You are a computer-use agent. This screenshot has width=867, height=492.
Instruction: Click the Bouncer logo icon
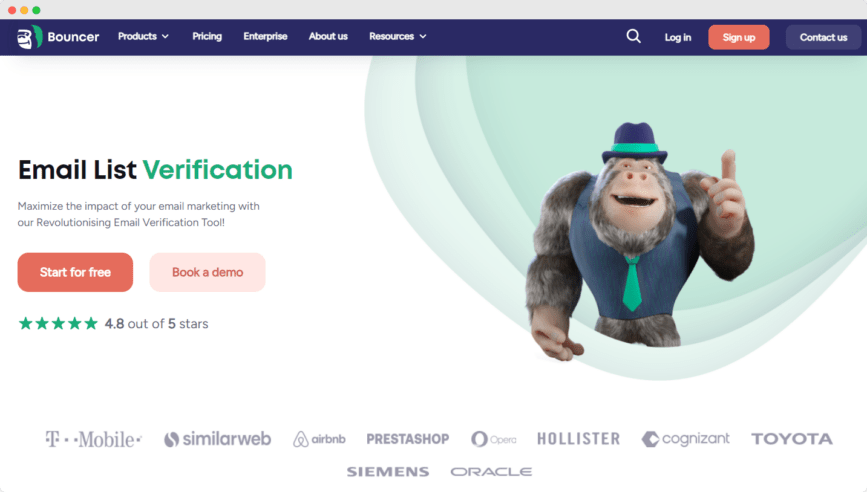[x=29, y=37]
